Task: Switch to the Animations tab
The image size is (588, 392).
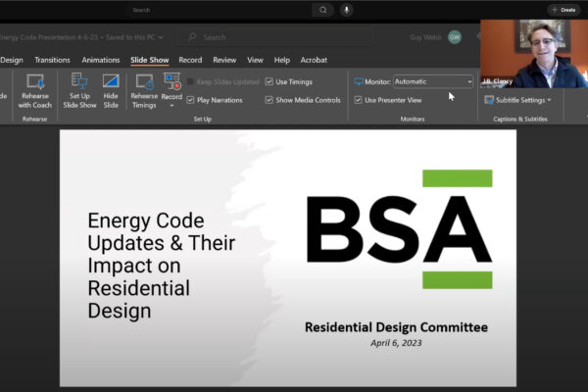Action: 101,60
